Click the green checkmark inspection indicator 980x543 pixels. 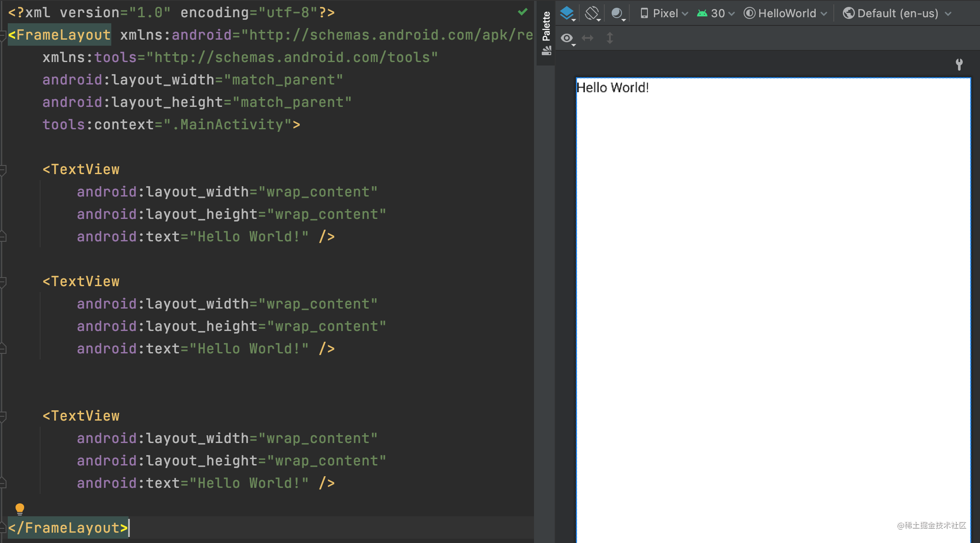(522, 12)
